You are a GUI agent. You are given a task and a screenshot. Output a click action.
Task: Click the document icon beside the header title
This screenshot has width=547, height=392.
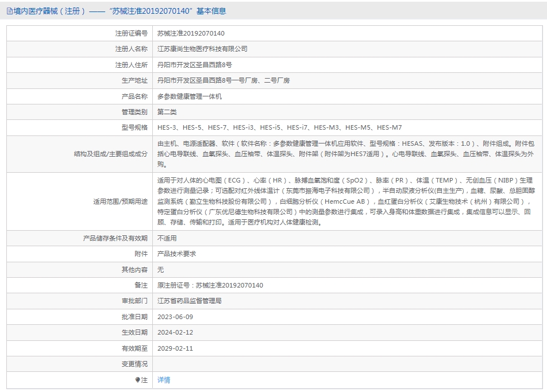[x=9, y=11]
